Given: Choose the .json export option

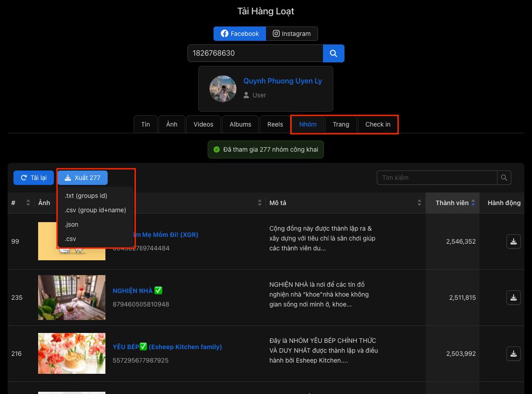Looking at the screenshot, I should (72, 224).
